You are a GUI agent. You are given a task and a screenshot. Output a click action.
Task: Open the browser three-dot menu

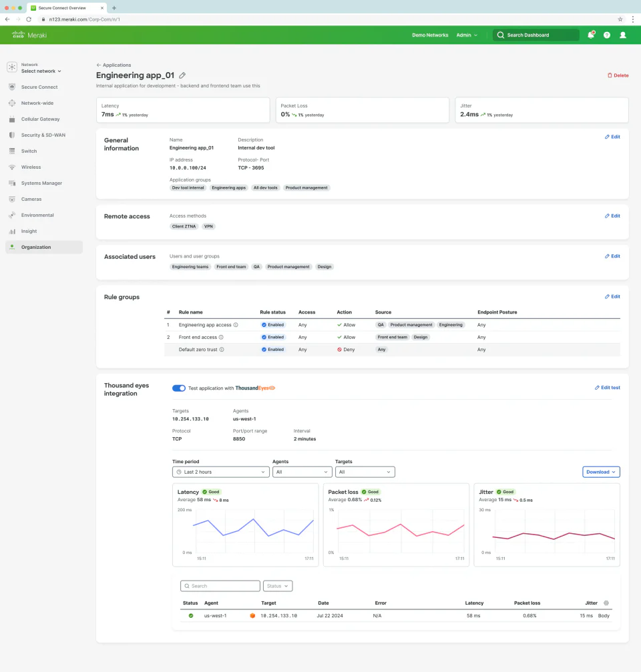click(x=633, y=19)
